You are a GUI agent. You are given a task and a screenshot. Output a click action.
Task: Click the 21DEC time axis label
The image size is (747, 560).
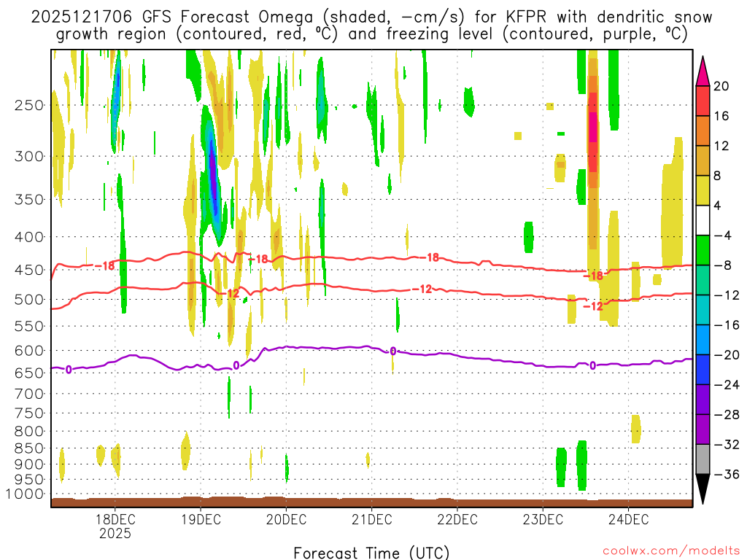(372, 519)
